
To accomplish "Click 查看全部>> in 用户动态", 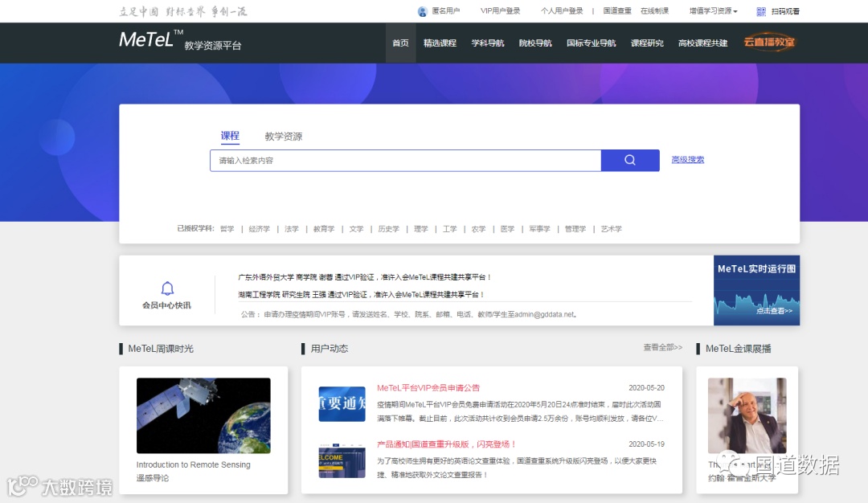I will tap(662, 347).
